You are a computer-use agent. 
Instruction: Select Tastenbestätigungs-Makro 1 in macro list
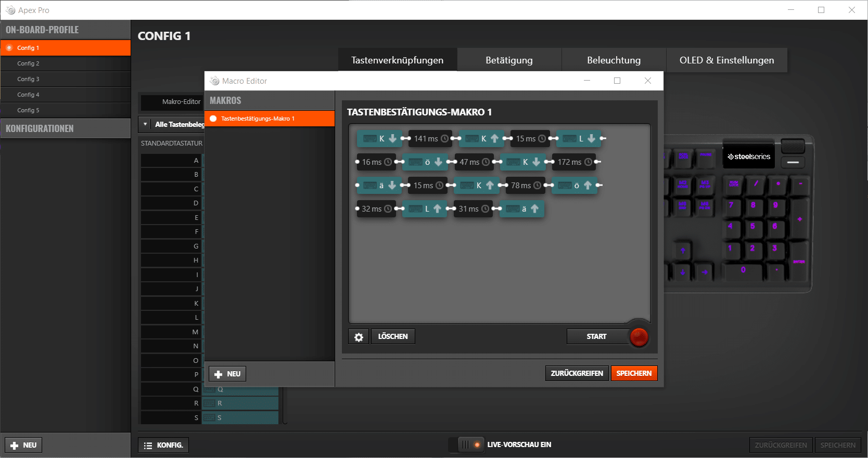point(269,119)
